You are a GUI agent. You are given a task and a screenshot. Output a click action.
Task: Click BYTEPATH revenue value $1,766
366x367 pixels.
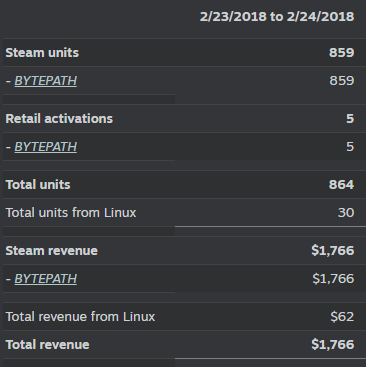point(333,279)
